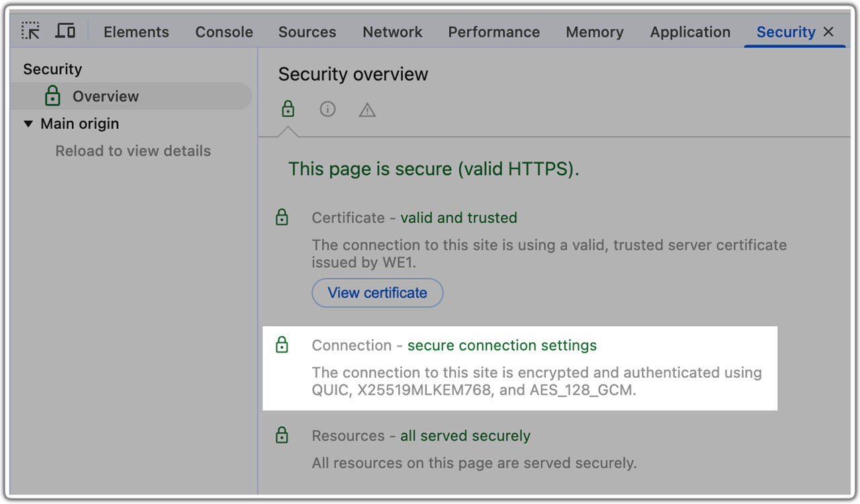Screen dimensions: 860x504
Task: Switch to the Console tab
Action: [x=224, y=32]
